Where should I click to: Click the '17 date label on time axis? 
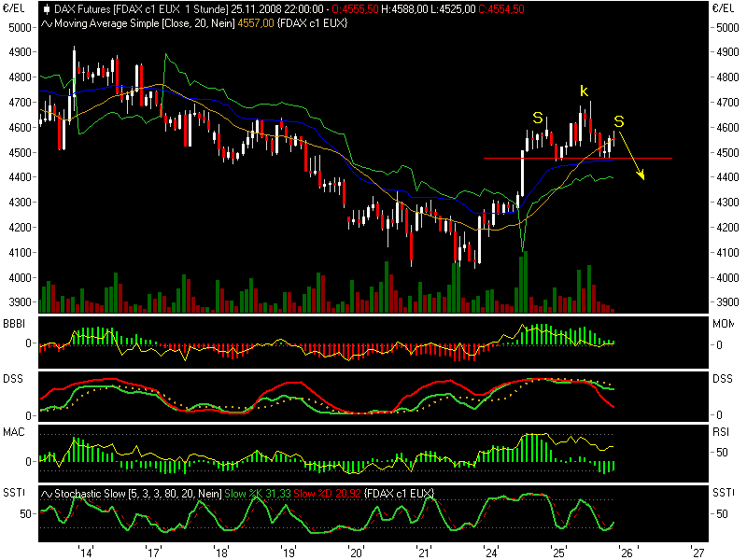pyautogui.click(x=153, y=553)
